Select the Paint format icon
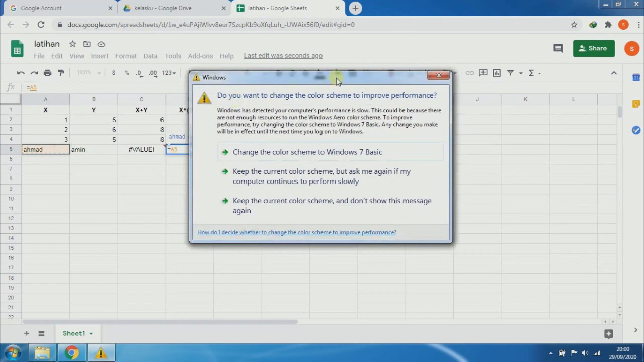 (61, 73)
